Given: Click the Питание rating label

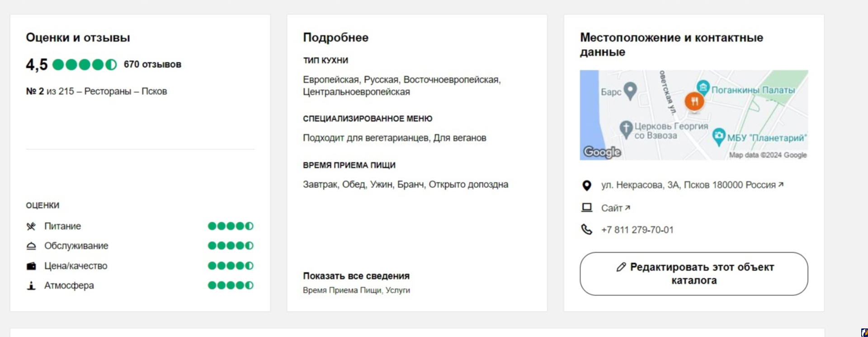Looking at the screenshot, I should [x=62, y=226].
